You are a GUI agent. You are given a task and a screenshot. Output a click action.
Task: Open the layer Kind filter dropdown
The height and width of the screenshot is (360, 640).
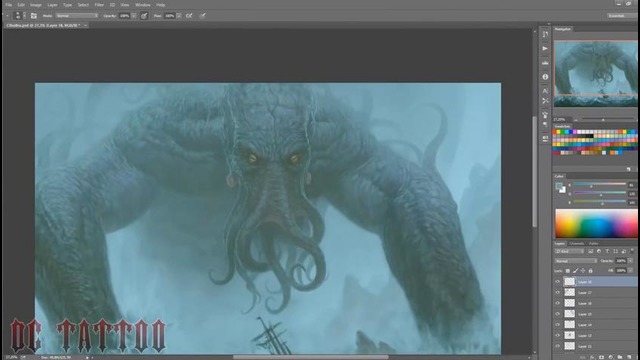pos(570,251)
